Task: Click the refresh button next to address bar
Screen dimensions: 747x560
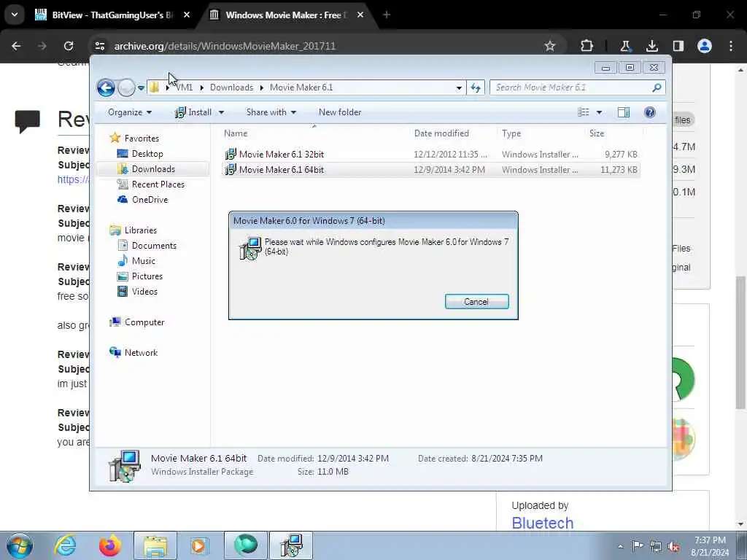Action: (x=476, y=87)
